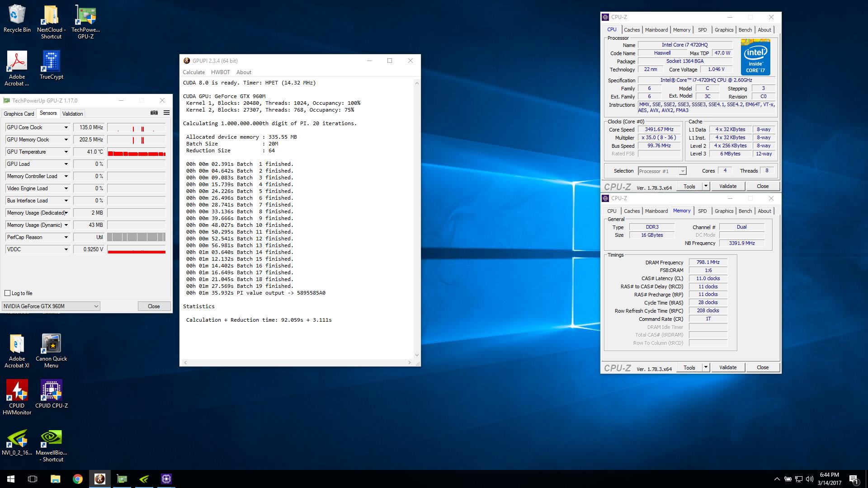
Task: Click the Intel Core i7 logo
Action: tap(755, 57)
